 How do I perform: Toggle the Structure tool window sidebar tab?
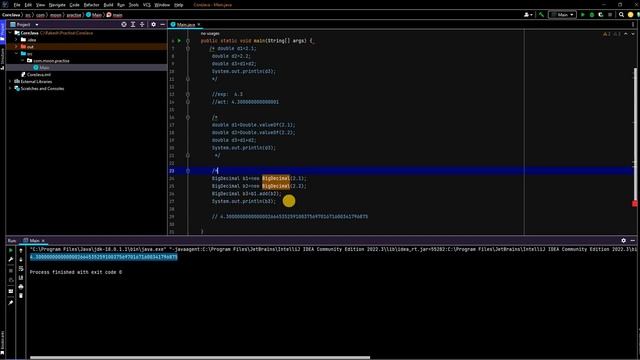click(2, 58)
